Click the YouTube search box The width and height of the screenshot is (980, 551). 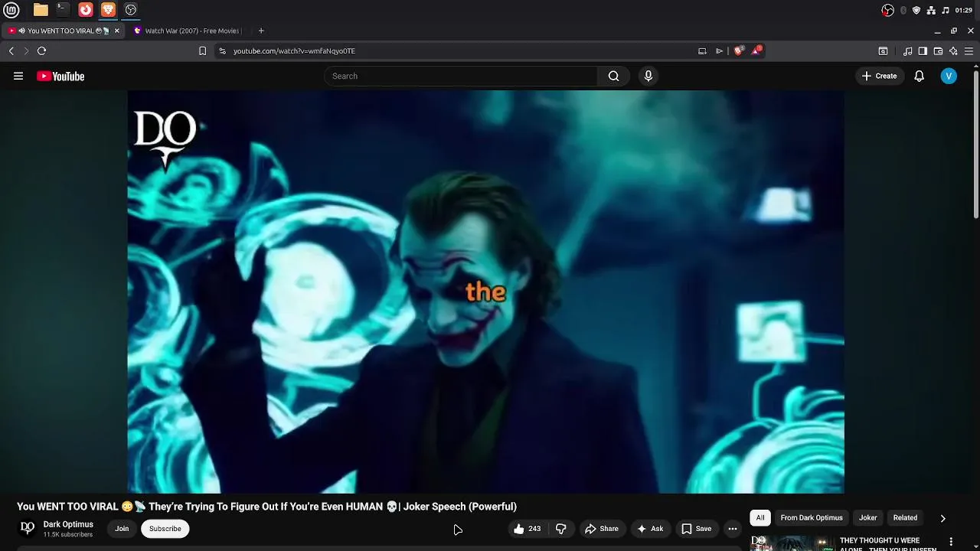coord(461,76)
